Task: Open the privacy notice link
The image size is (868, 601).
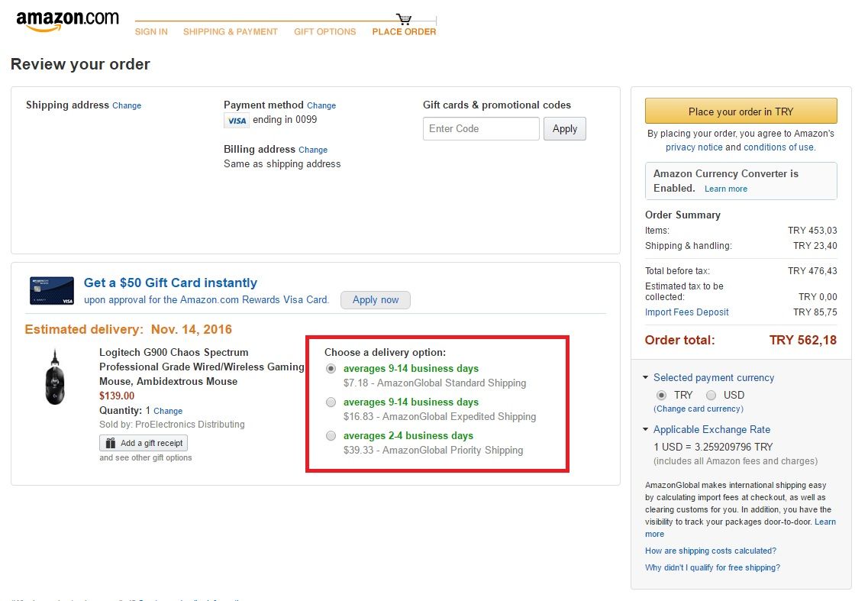Action: click(694, 147)
